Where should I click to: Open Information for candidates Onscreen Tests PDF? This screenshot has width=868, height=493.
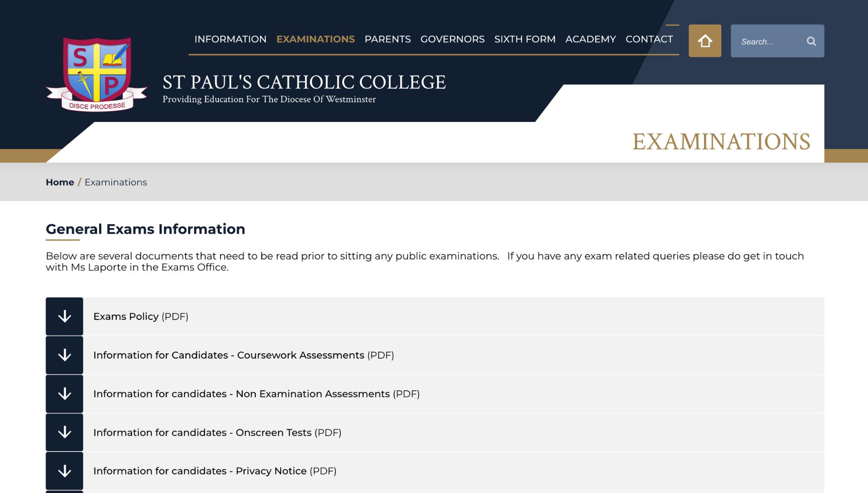click(x=217, y=432)
